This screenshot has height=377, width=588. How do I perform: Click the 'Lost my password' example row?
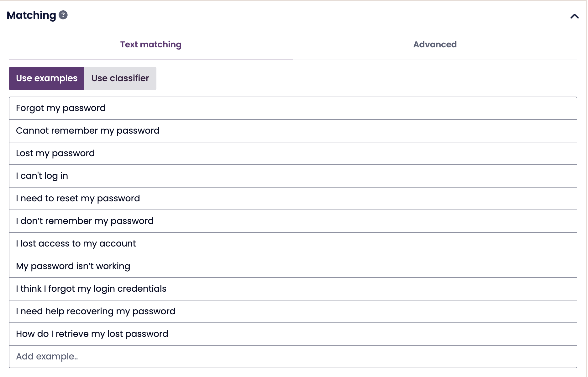click(55, 153)
